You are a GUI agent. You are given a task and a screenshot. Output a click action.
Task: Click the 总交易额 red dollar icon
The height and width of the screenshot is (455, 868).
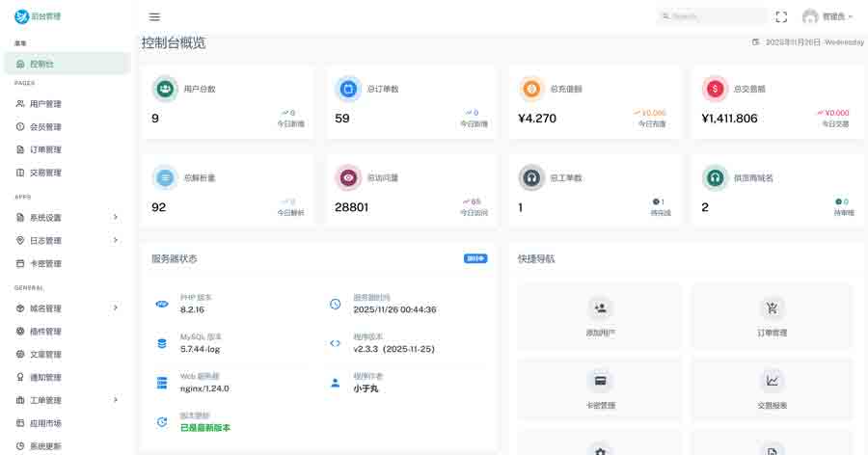point(715,89)
